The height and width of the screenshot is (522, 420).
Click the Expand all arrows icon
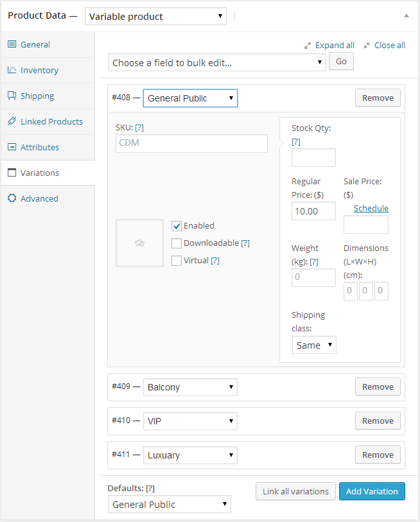pyautogui.click(x=308, y=46)
